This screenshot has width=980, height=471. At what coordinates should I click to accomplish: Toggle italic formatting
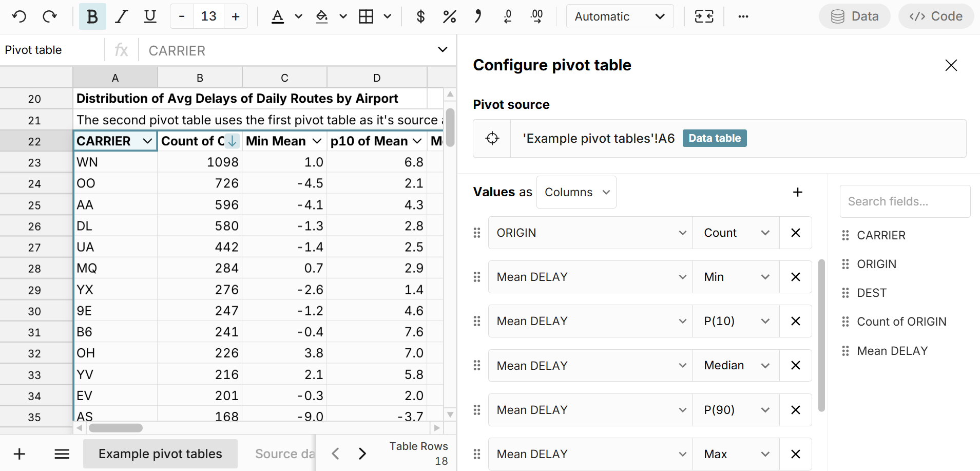(121, 16)
